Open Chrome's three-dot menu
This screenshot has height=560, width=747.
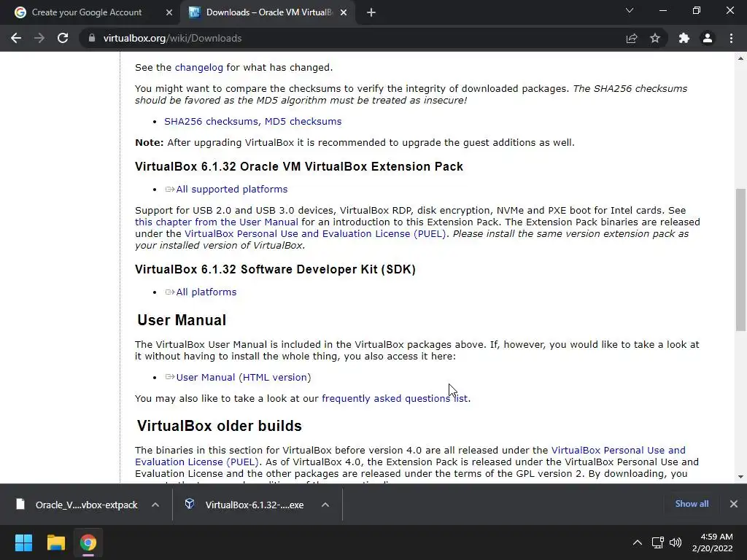(731, 38)
